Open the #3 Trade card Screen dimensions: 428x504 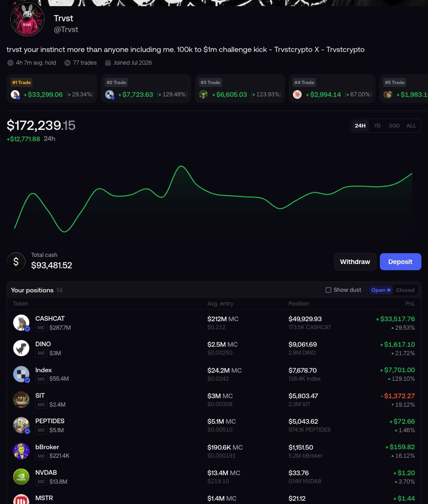(240, 89)
